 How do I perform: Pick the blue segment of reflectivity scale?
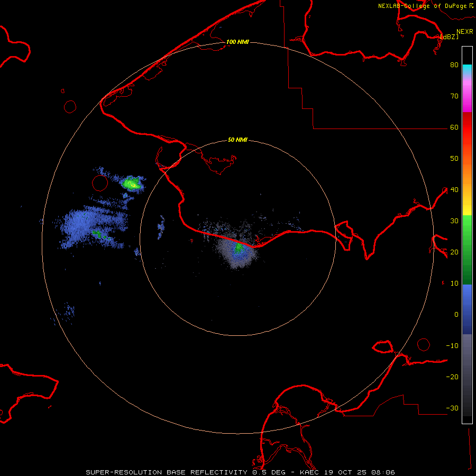tap(467, 309)
